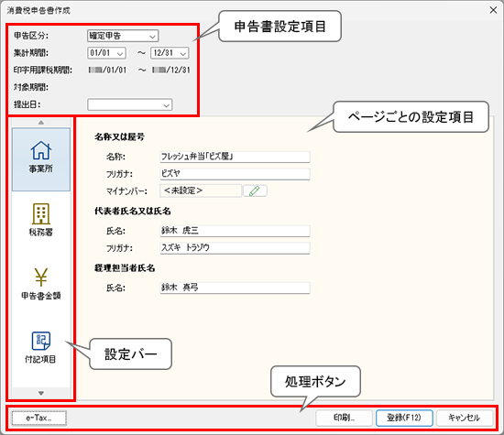Click the 名称 input field

coord(235,157)
